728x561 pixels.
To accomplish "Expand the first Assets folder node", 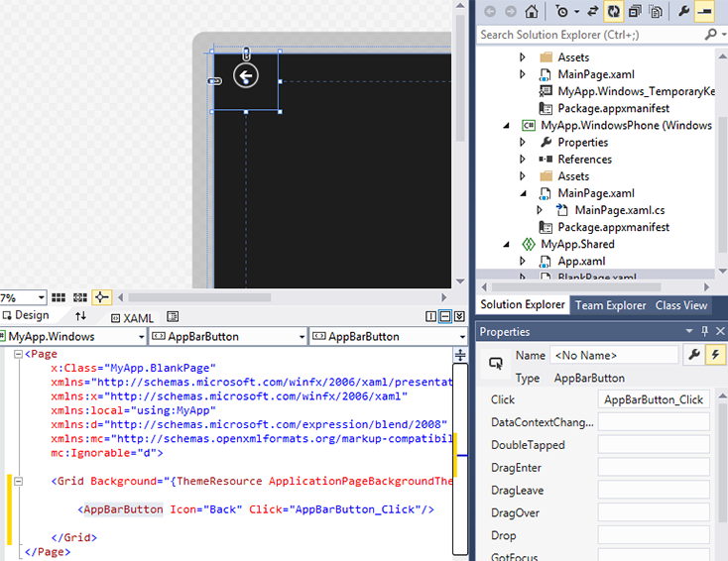I will pyautogui.click(x=523, y=57).
